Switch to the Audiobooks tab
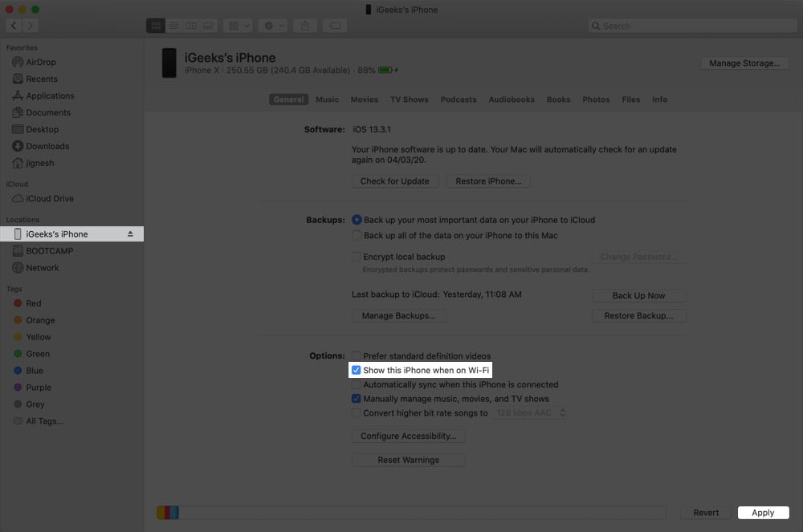This screenshot has height=532, width=803. (511, 99)
